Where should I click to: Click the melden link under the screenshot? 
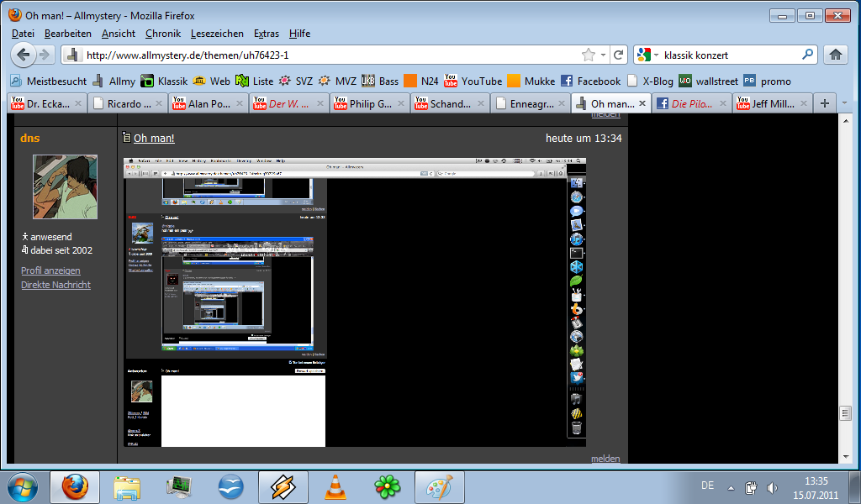click(605, 459)
